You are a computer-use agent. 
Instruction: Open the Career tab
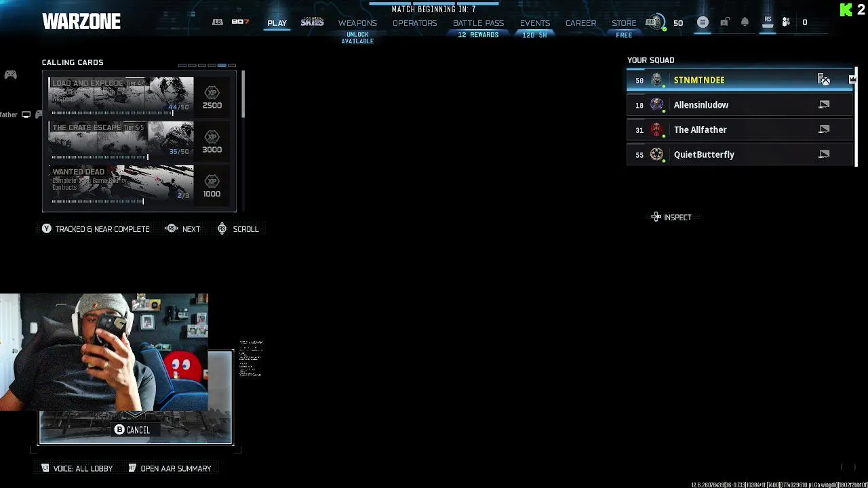click(x=581, y=23)
